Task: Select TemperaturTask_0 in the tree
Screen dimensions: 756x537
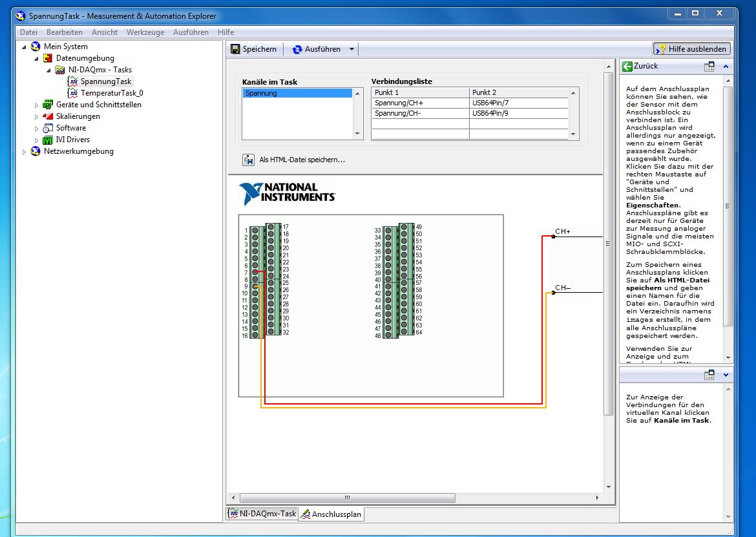Action: pos(111,93)
